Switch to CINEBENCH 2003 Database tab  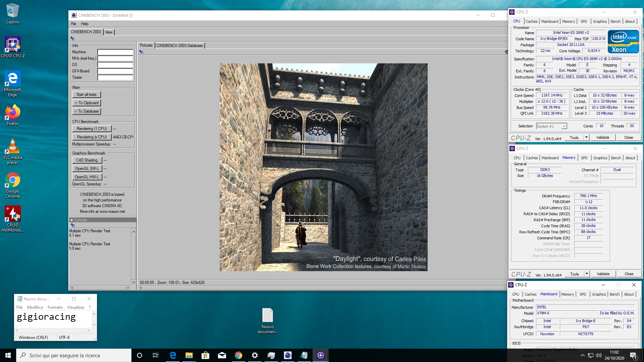pos(179,46)
